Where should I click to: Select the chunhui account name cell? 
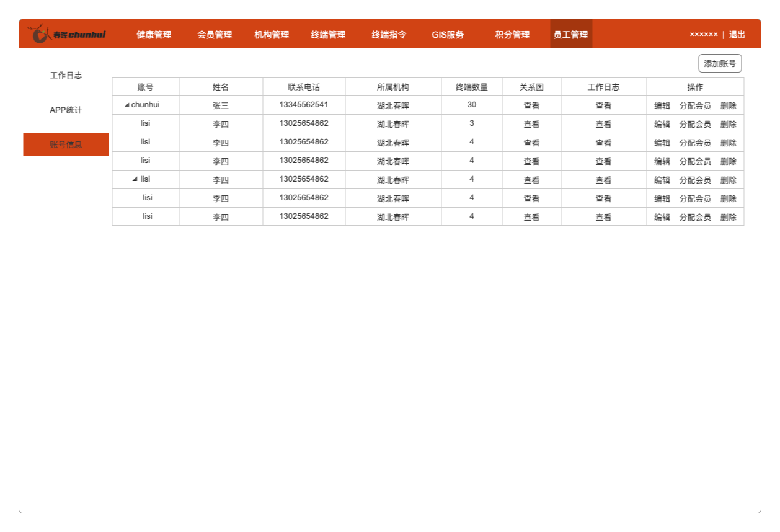point(145,105)
